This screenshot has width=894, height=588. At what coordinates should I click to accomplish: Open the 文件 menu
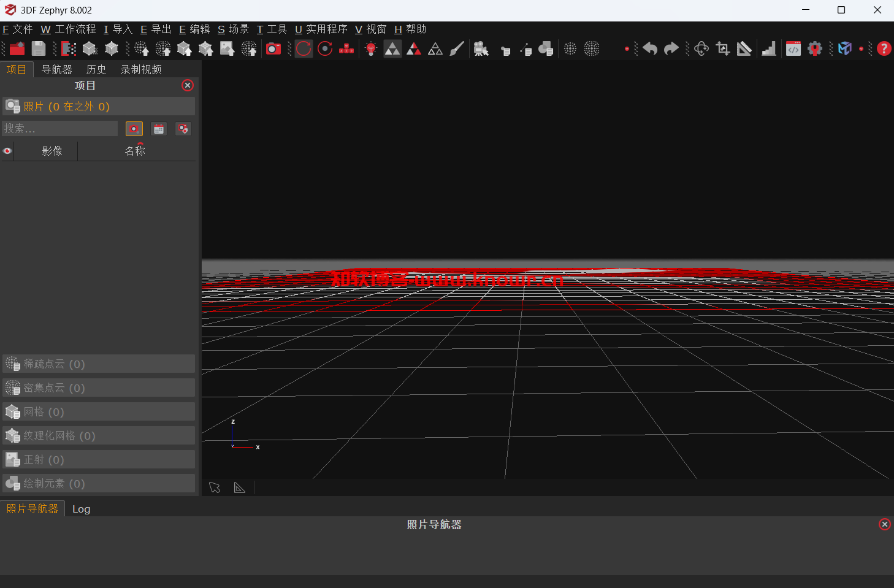tap(18, 29)
